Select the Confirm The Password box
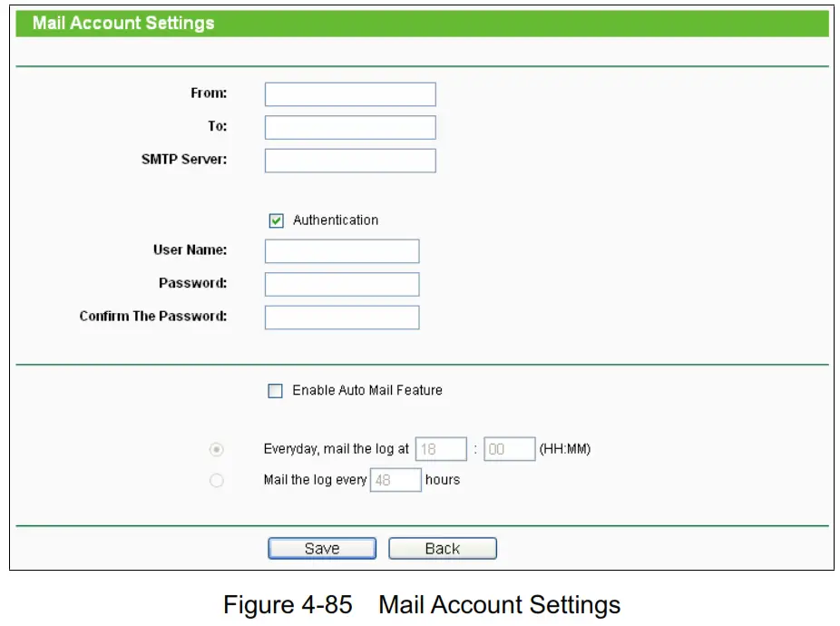The width and height of the screenshot is (840, 626). (342, 317)
